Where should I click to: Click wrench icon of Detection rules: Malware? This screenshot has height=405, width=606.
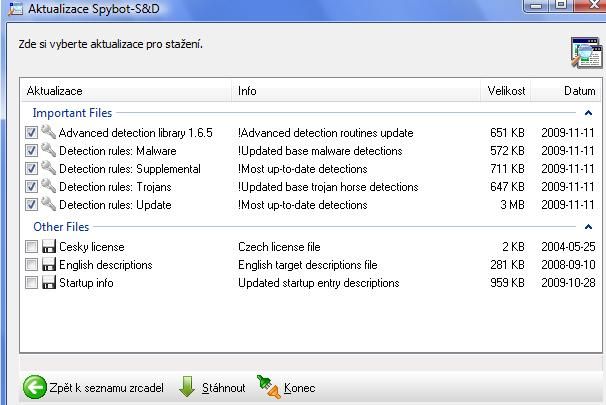(x=49, y=150)
